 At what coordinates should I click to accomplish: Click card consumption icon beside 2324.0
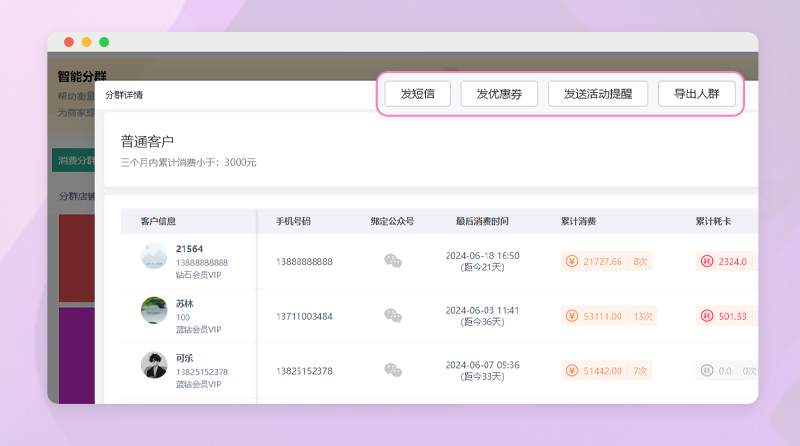coord(707,261)
